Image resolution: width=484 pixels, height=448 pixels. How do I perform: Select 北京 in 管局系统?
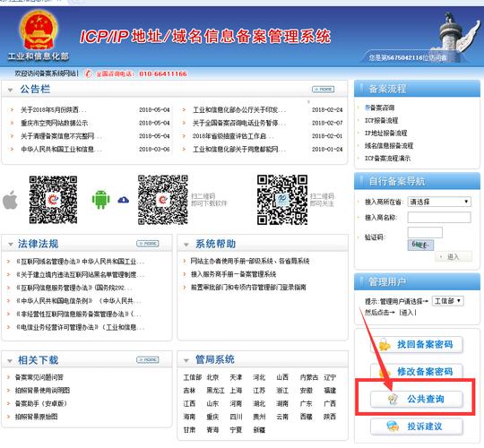point(212,377)
